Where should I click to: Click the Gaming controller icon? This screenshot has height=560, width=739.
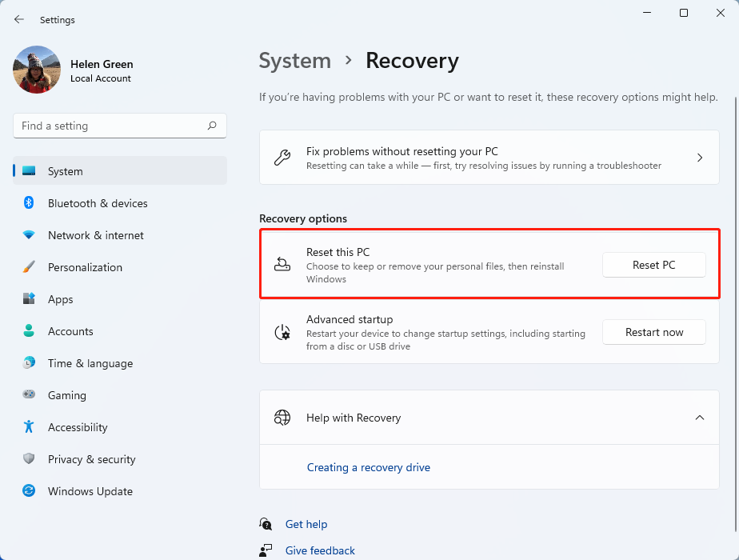click(x=29, y=394)
